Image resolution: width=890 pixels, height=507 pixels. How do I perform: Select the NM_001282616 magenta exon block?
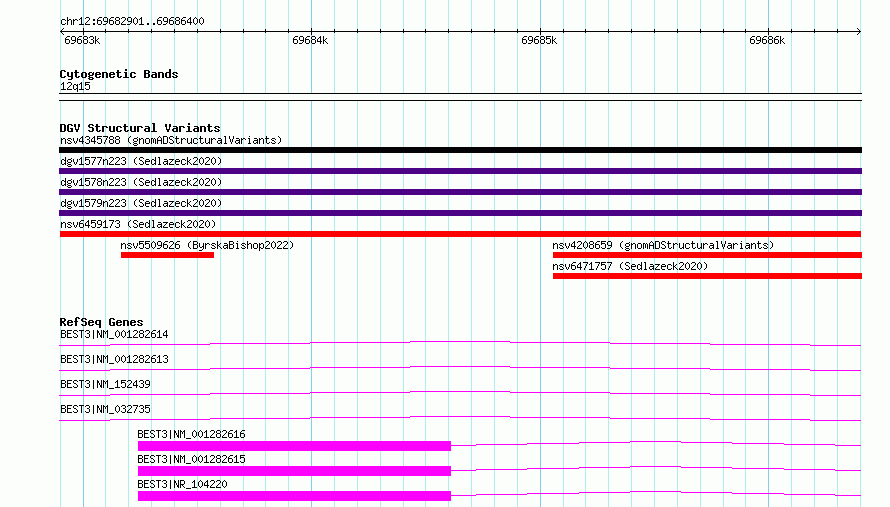[294, 446]
